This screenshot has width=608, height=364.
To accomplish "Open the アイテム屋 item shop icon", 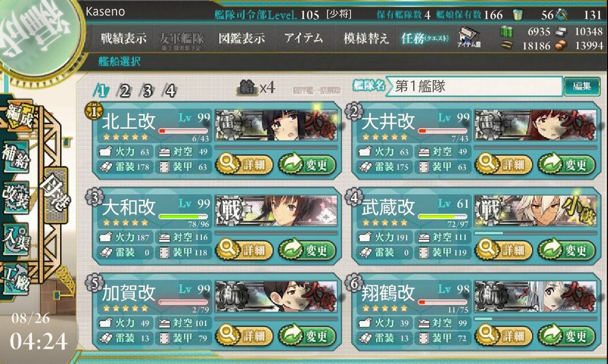I will pyautogui.click(x=469, y=37).
